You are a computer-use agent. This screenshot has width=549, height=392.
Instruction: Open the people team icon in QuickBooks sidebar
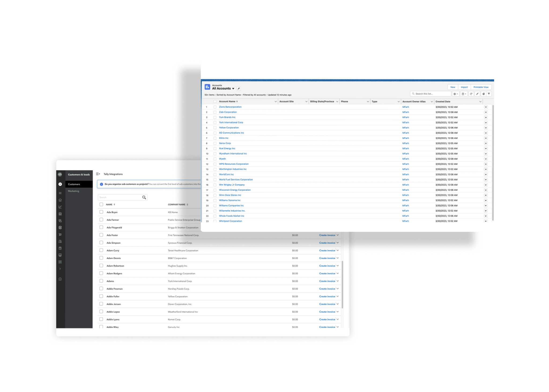point(60,241)
